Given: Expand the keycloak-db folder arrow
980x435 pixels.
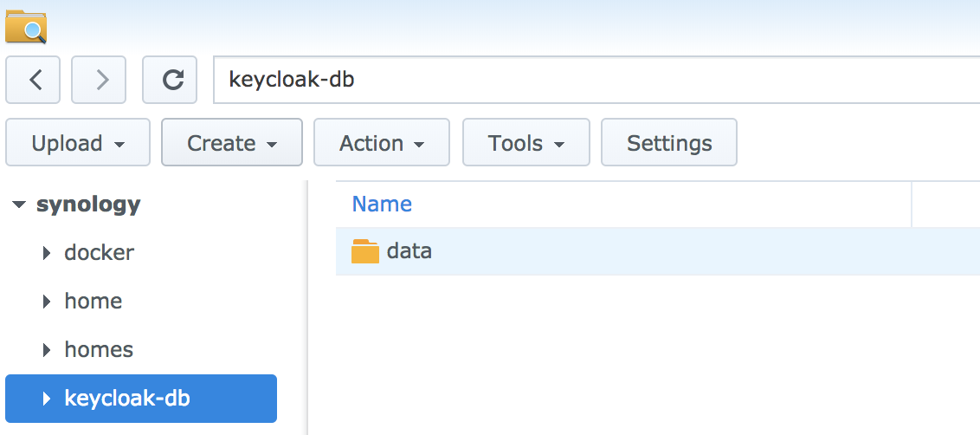Looking at the screenshot, I should 46,398.
